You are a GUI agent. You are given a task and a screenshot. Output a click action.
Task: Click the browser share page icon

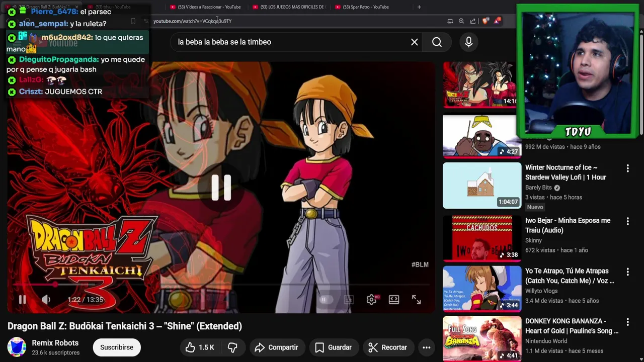[x=473, y=21]
